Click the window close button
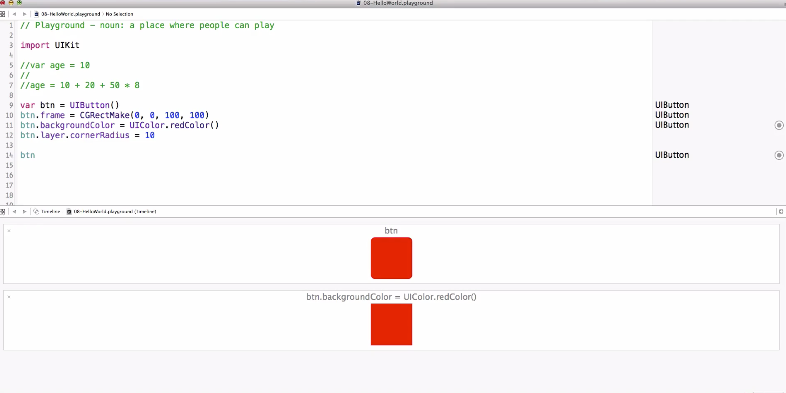The height and width of the screenshot is (393, 786). pyautogui.click(x=3, y=3)
